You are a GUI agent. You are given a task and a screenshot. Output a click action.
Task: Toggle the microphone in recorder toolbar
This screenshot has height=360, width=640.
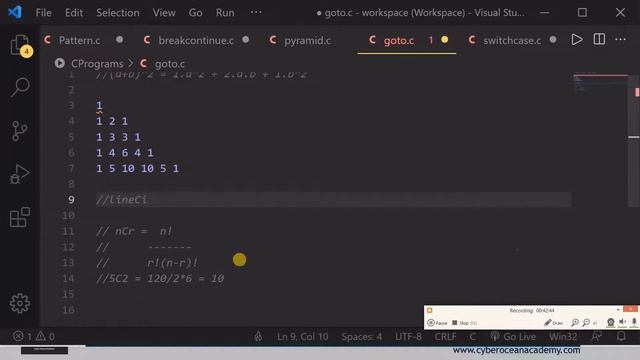[x=634, y=322]
